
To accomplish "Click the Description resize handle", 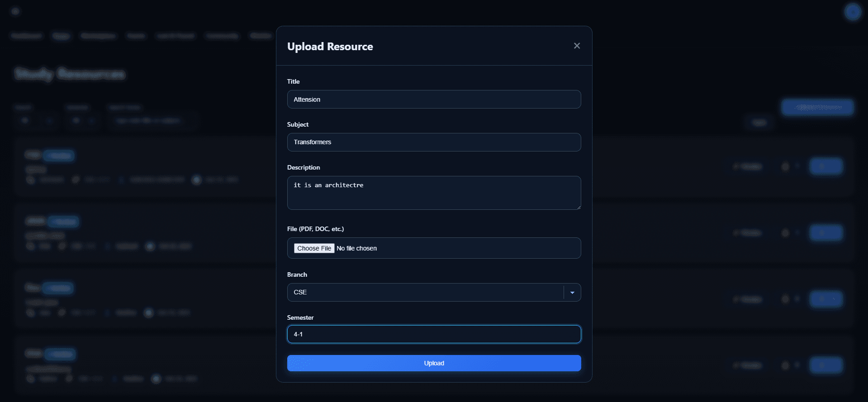I will pos(578,207).
